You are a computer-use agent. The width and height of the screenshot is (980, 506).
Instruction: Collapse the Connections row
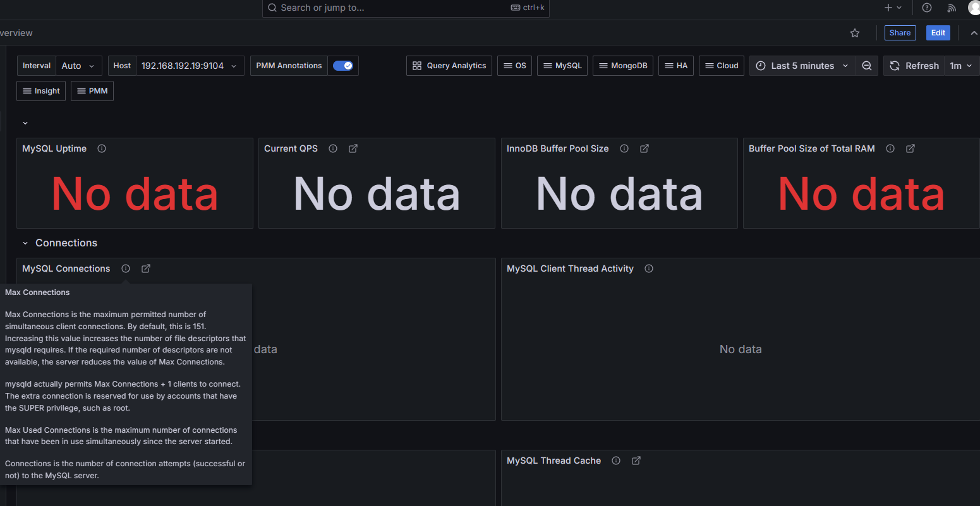pos(25,243)
